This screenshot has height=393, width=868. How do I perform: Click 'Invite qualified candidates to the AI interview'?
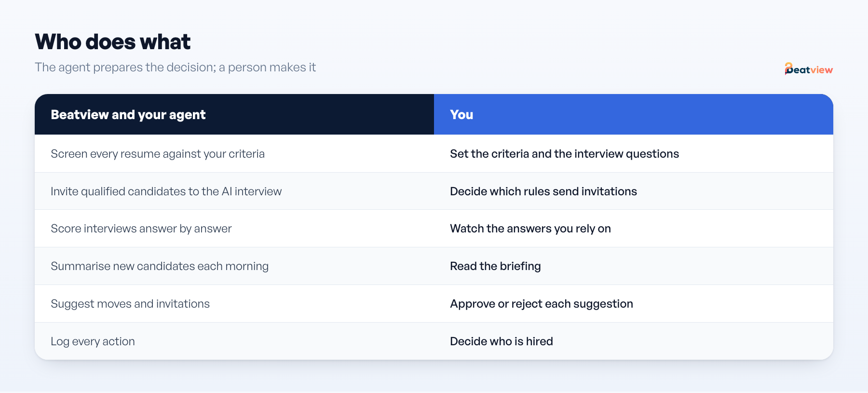pyautogui.click(x=166, y=191)
